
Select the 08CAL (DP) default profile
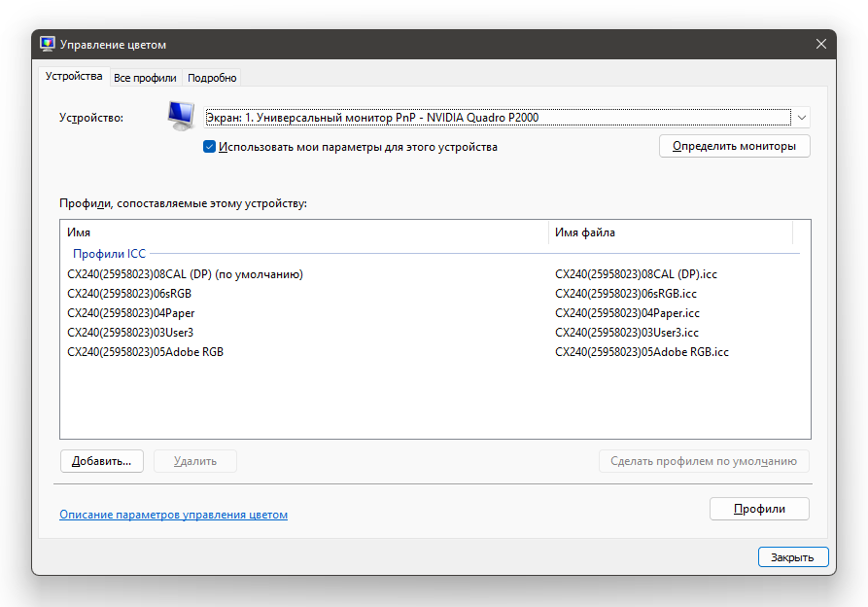(185, 274)
